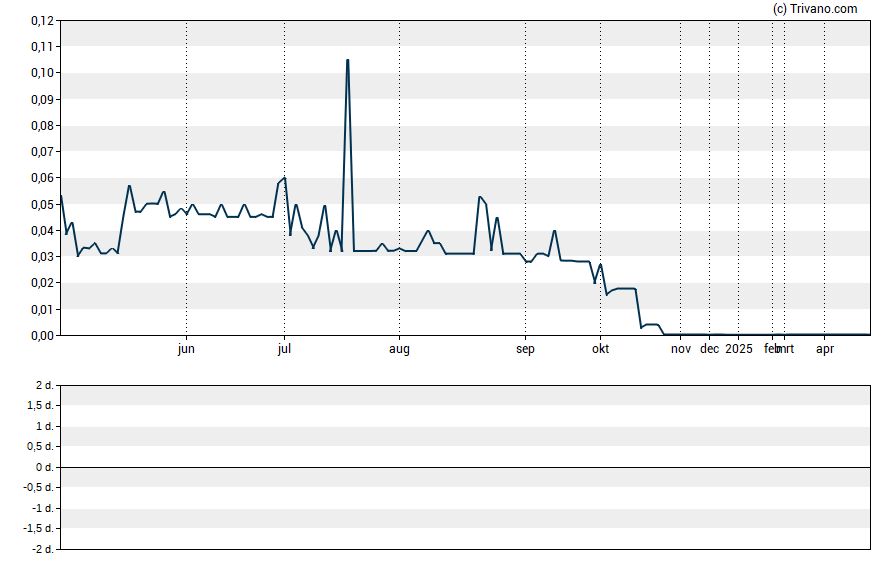The image size is (888, 565).
Task: Click the 1 d. lower axis label
Action: [x=45, y=426]
